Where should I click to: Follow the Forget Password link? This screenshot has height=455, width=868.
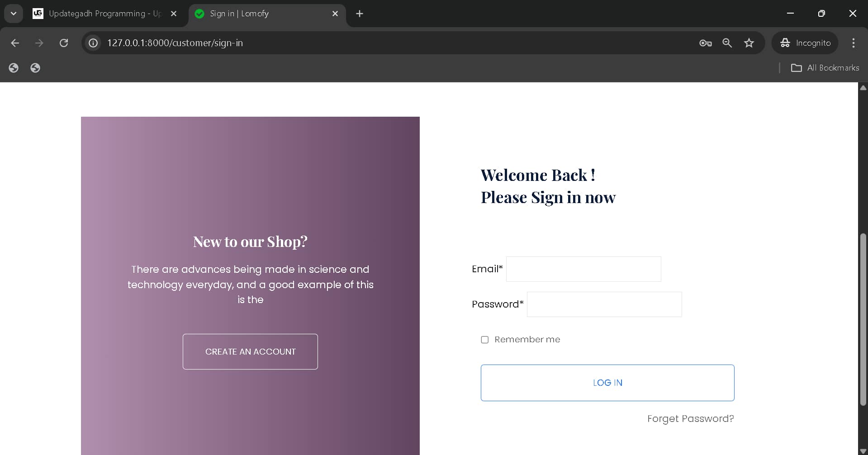tap(690, 419)
